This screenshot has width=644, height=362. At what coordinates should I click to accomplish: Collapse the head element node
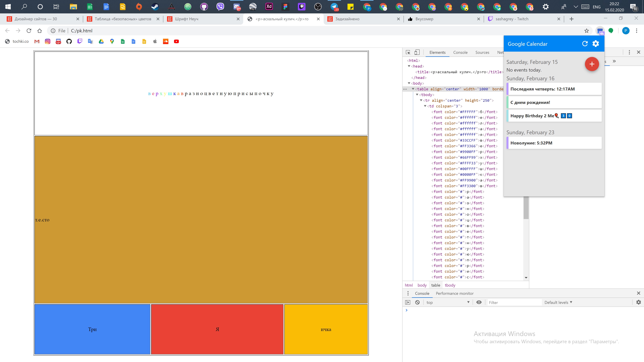tap(409, 66)
